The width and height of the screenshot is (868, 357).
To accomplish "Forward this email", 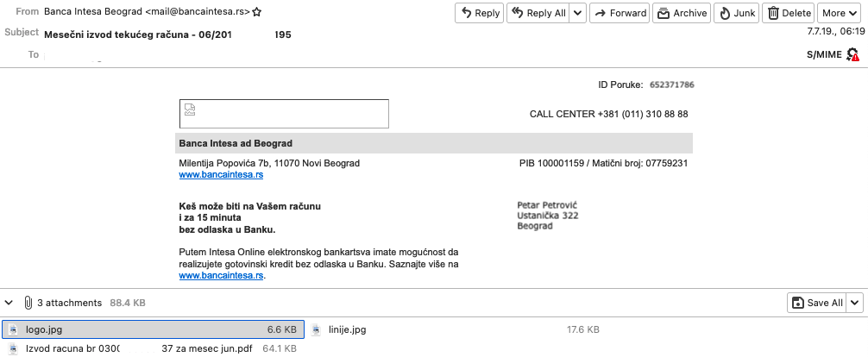I will click(620, 13).
